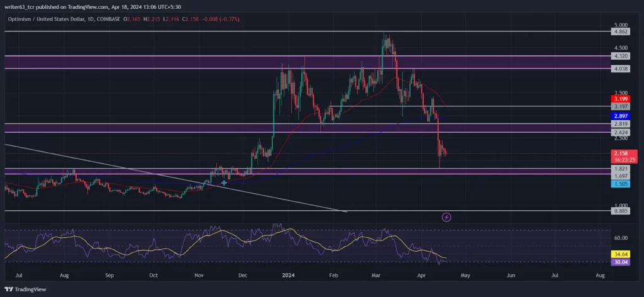This screenshot has height=297, width=644.
Task: Open the TradingView logo at bottom left
Action: (25, 289)
